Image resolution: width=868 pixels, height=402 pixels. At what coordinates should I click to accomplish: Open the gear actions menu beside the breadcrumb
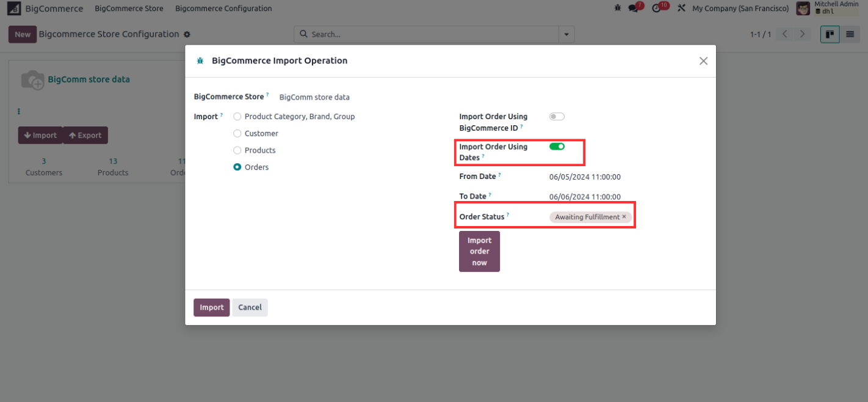[187, 34]
